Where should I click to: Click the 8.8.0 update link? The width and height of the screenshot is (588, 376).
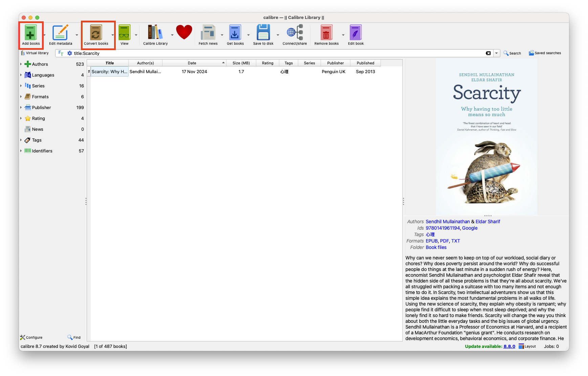click(509, 346)
